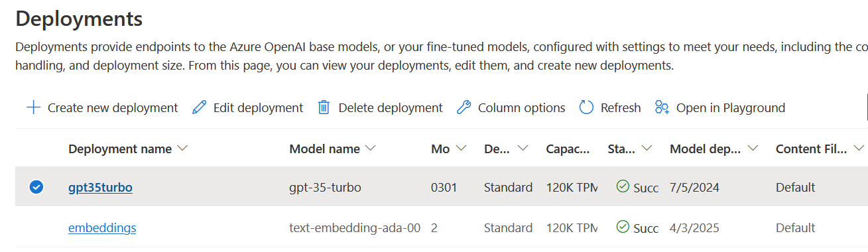
Task: Open the Status column header chevron
Action: 647,149
